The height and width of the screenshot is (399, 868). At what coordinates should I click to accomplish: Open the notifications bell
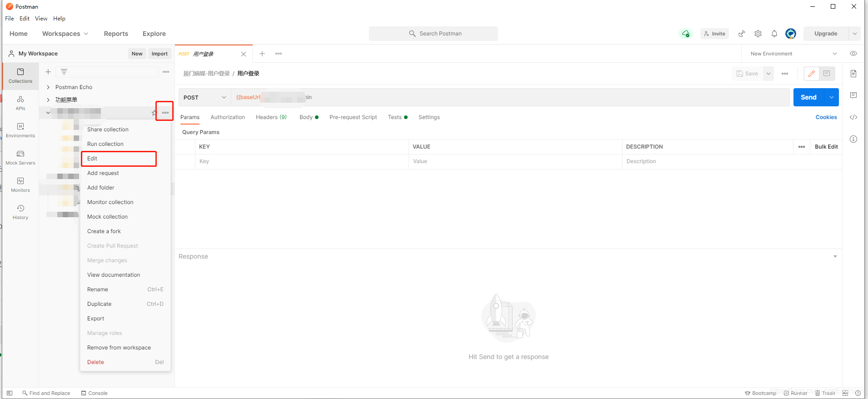coord(774,34)
